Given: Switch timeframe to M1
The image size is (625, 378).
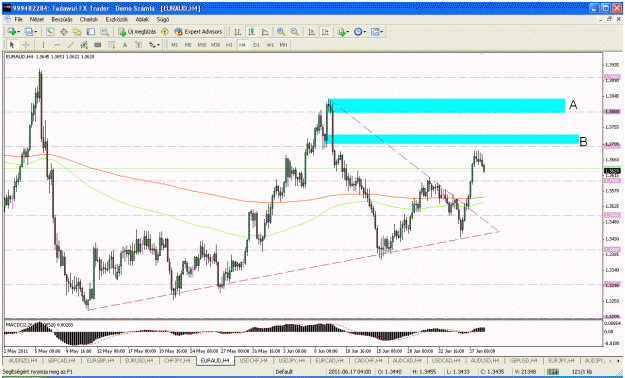Looking at the screenshot, I should coord(175,45).
